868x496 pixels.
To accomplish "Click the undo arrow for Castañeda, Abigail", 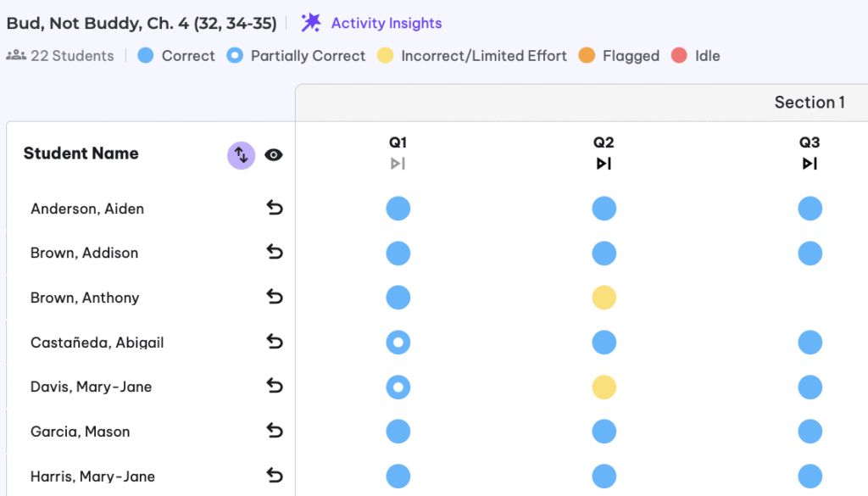I will 274,342.
